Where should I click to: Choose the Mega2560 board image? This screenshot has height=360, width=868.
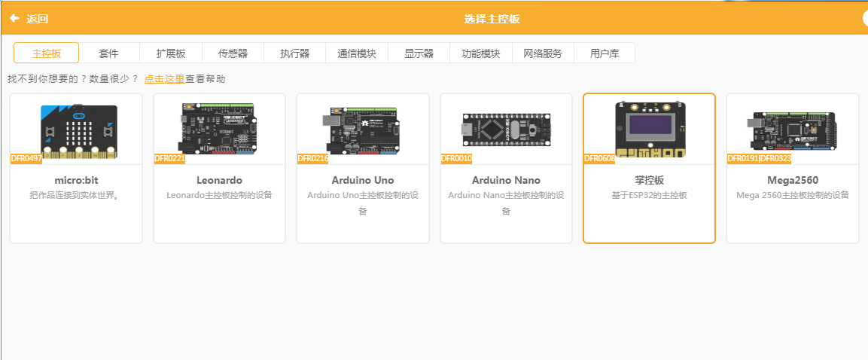pos(792,131)
